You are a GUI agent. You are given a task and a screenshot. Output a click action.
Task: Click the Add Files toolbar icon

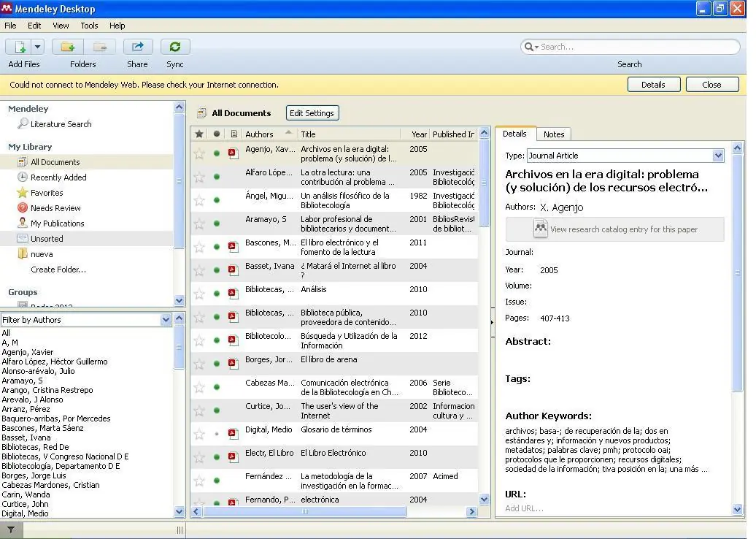click(19, 47)
